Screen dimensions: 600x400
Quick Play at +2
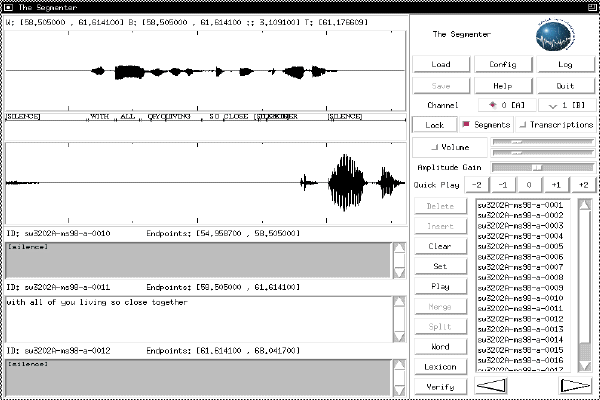pos(583,185)
